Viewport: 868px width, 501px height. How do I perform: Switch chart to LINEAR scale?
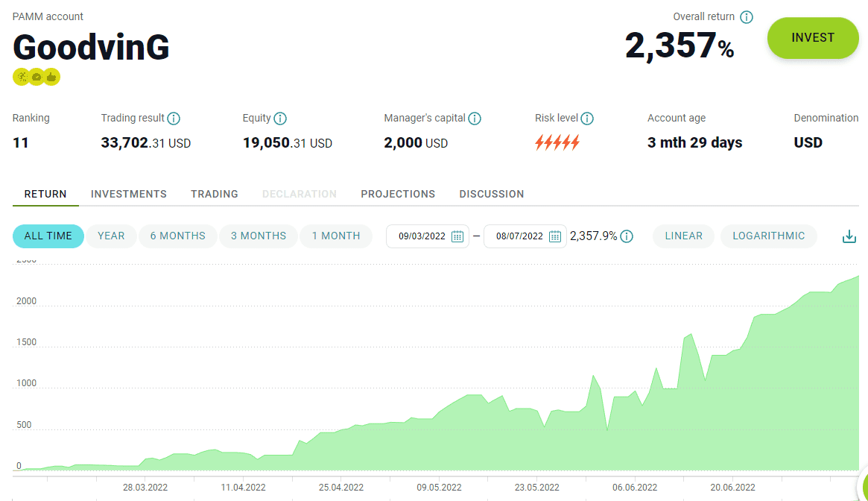click(684, 236)
